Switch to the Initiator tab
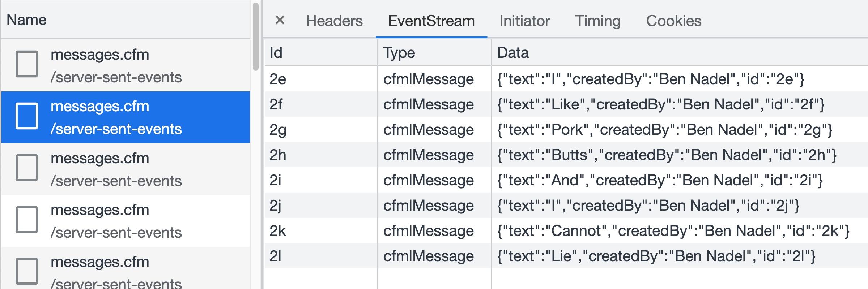The width and height of the screenshot is (868, 289). pos(524,21)
